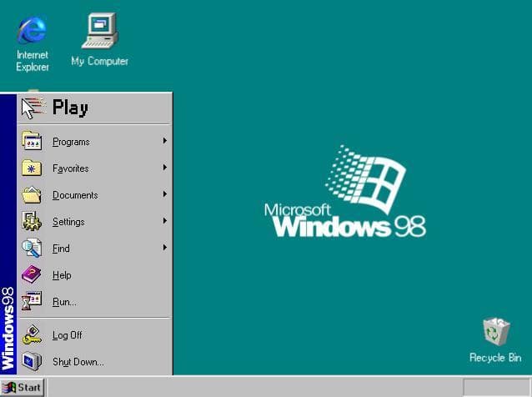
Task: Select Help from the Start menu
Action: 95,274
